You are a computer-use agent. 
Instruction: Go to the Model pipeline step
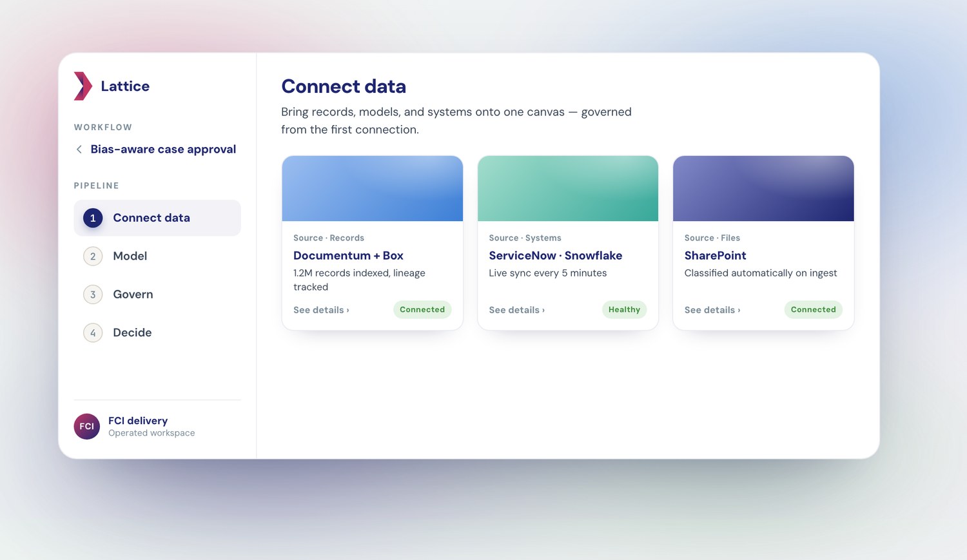click(x=157, y=256)
